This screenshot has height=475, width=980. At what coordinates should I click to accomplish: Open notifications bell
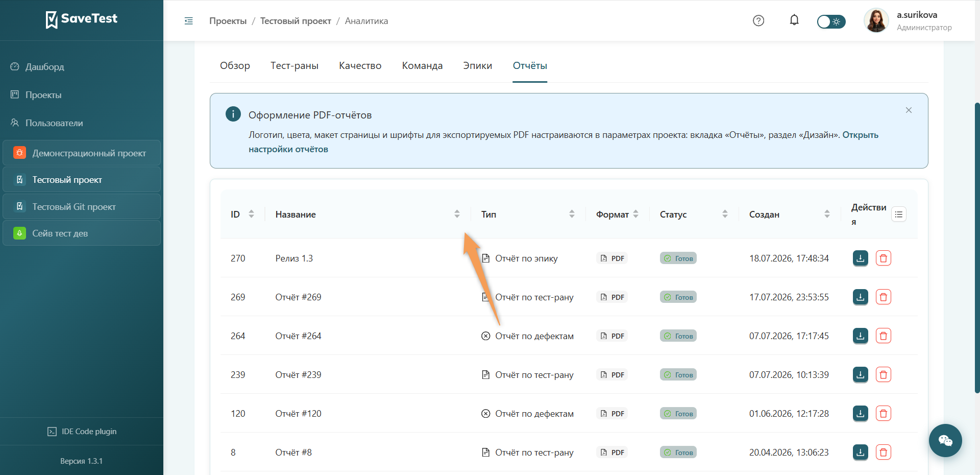794,20
